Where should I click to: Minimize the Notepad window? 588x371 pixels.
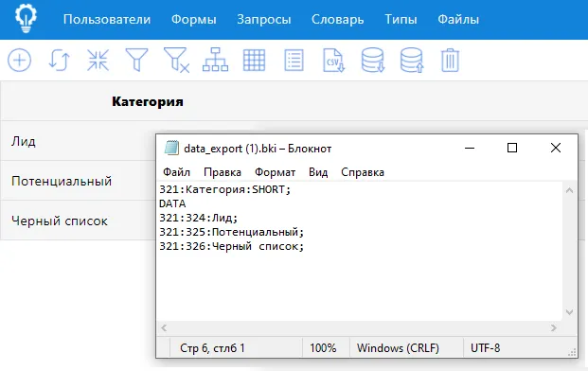[x=470, y=148]
